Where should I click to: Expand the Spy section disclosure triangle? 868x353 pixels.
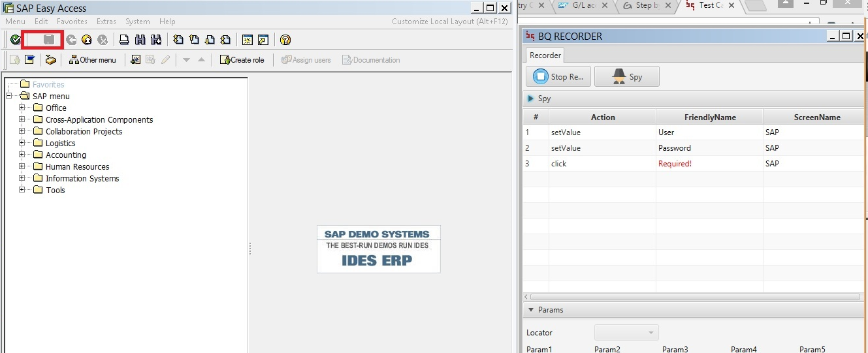530,99
